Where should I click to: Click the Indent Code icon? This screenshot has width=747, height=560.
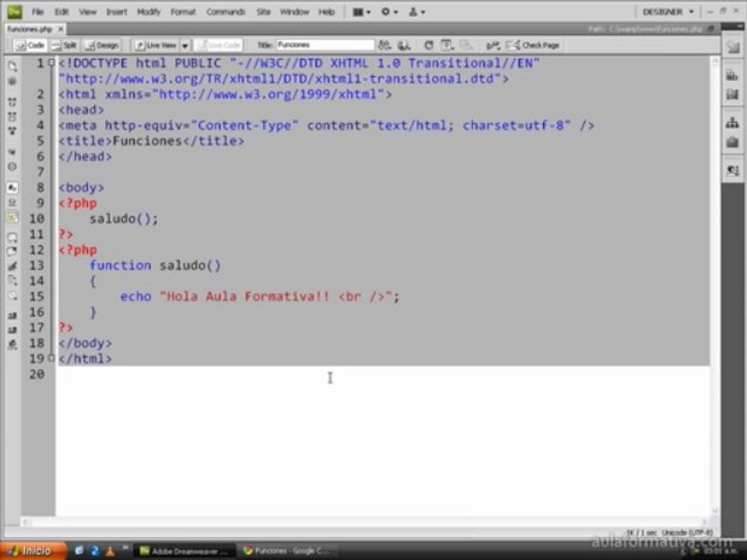point(12,315)
